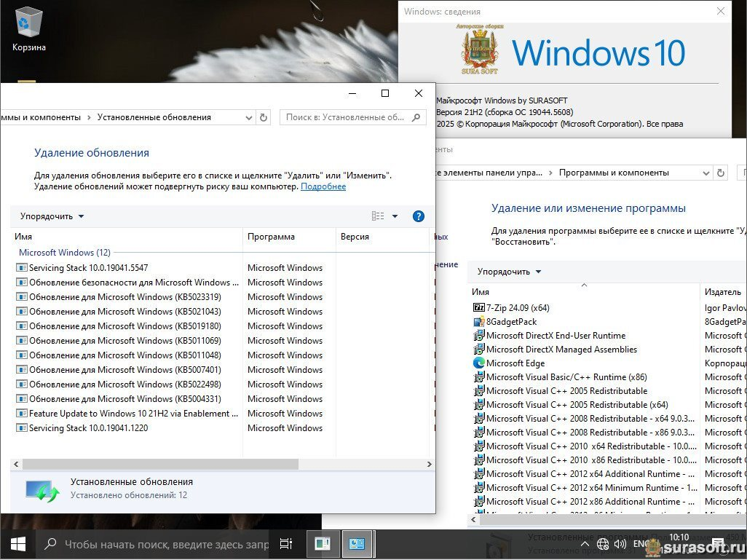
Task: Select the 7-Zip 24.09 (x64) program icon
Action: [x=478, y=308]
